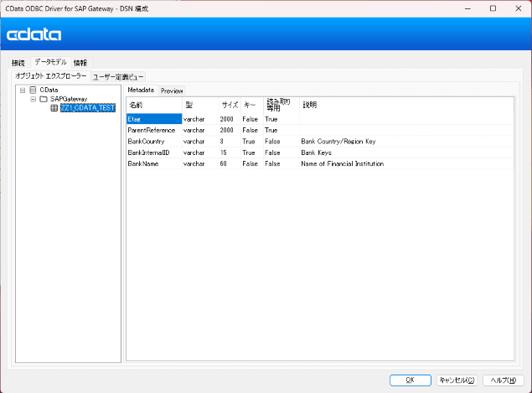Screen dimensions: 532x393
Task: Sort by the サイズ column header
Action: (230, 106)
